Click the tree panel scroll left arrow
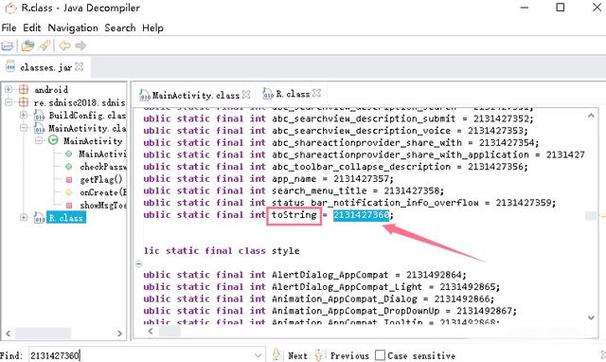606x362 pixels. (8, 333)
